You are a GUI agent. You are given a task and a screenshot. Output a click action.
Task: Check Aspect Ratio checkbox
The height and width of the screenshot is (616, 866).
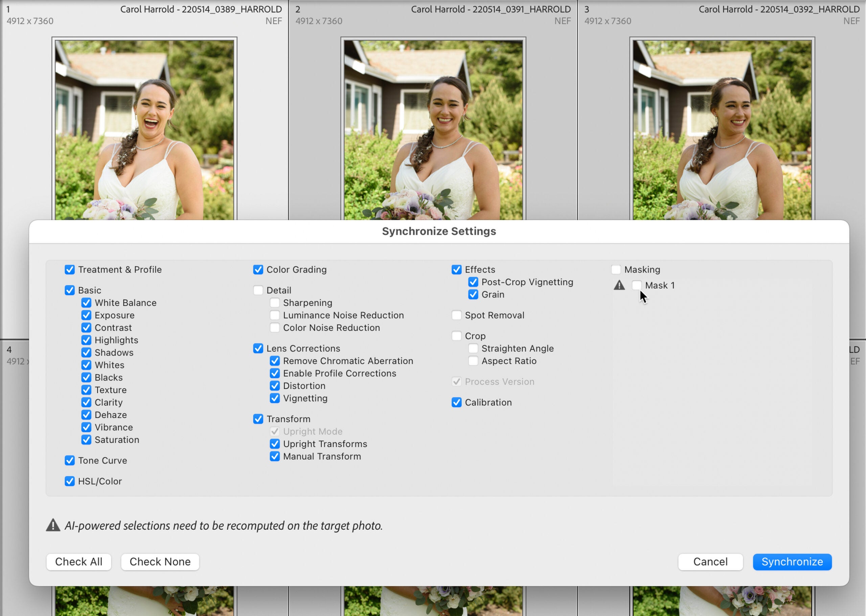click(473, 361)
